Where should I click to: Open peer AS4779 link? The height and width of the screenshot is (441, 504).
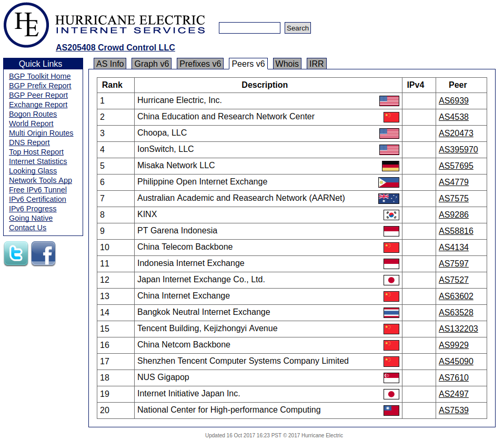pos(453,182)
